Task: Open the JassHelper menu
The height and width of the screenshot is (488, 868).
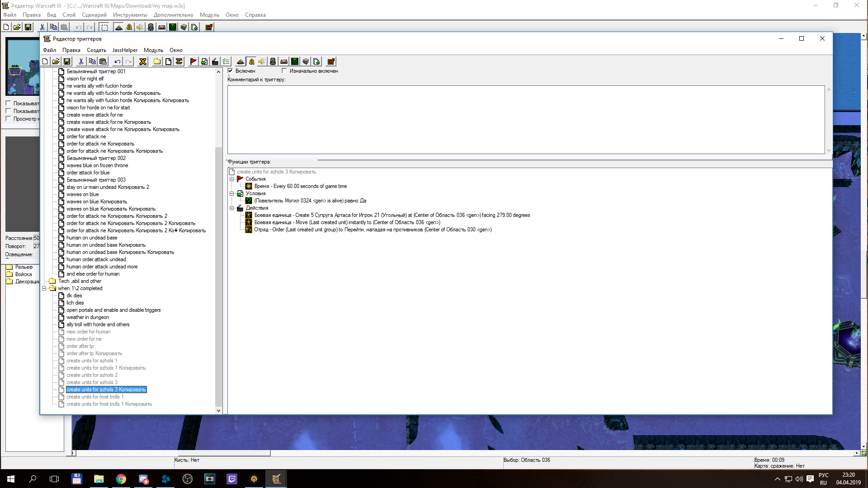Action: 125,50
